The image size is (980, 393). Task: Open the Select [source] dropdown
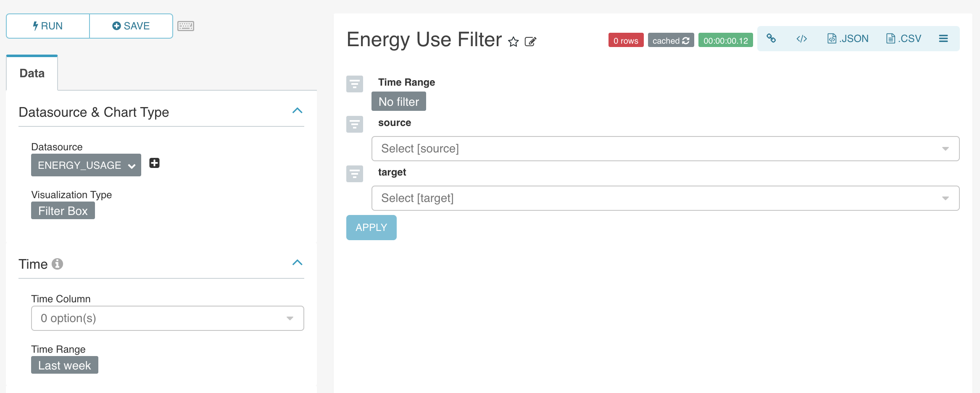(666, 149)
